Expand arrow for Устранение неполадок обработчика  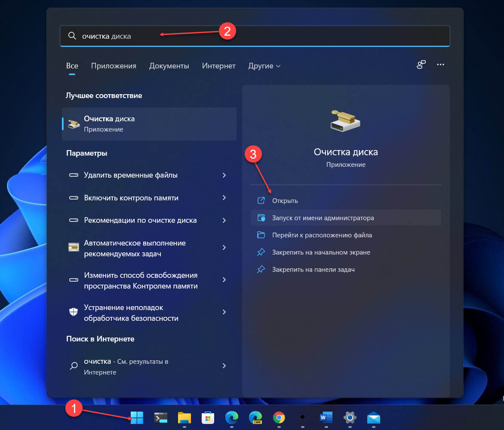224,312
